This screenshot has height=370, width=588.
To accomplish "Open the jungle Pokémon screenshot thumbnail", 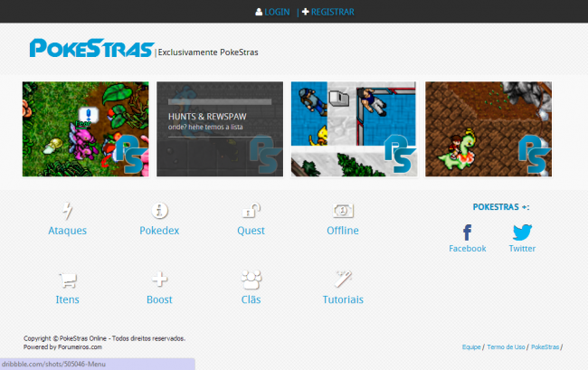I will click(86, 129).
